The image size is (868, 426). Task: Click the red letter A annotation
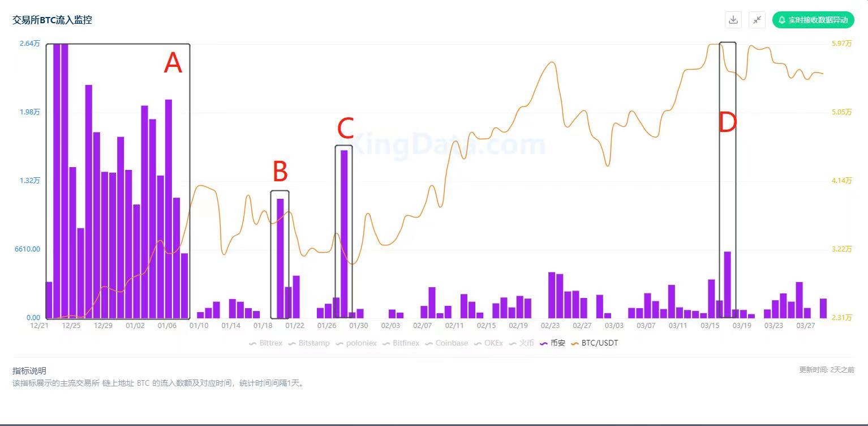(173, 63)
